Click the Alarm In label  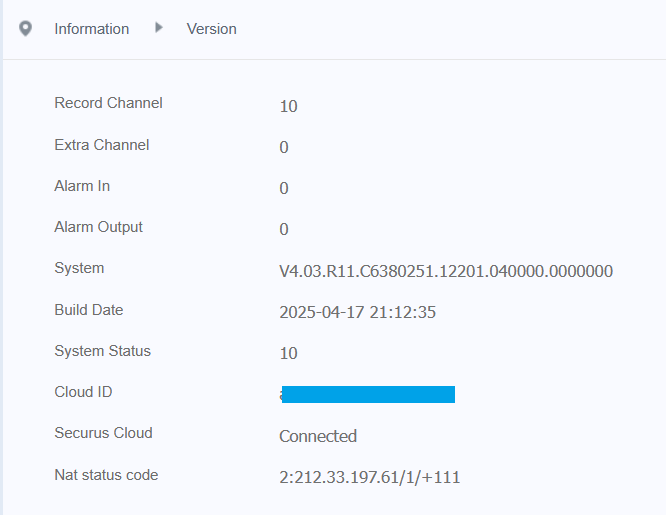click(82, 186)
